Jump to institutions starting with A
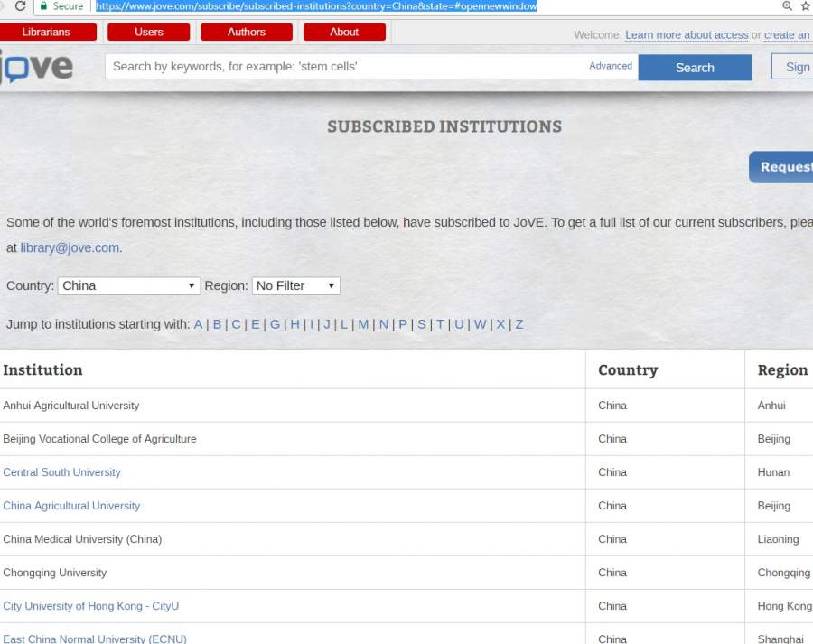 pos(198,324)
